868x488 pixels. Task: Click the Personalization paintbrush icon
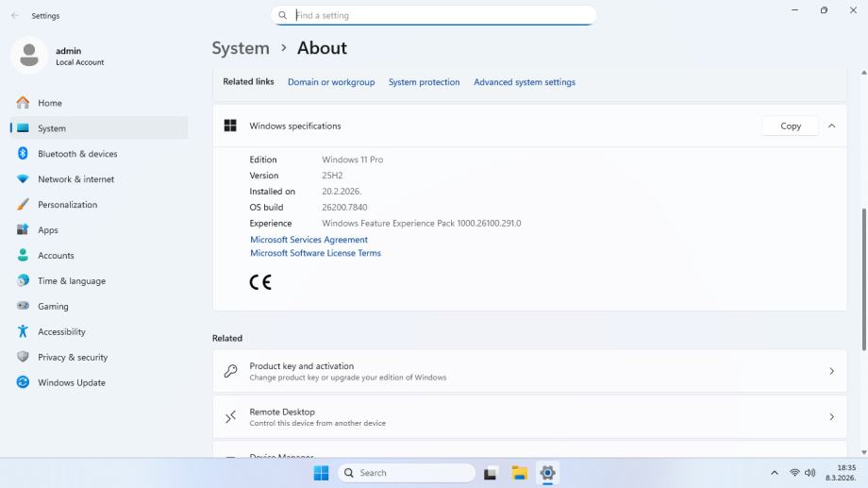coord(23,205)
